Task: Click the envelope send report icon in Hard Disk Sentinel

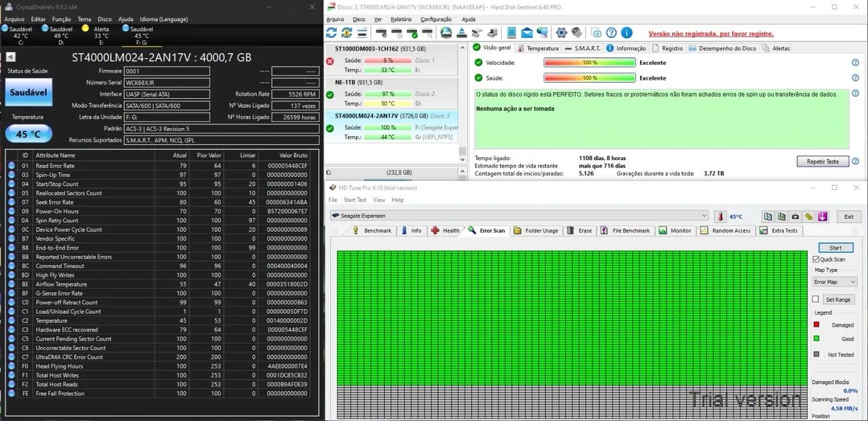Action: 527,33
